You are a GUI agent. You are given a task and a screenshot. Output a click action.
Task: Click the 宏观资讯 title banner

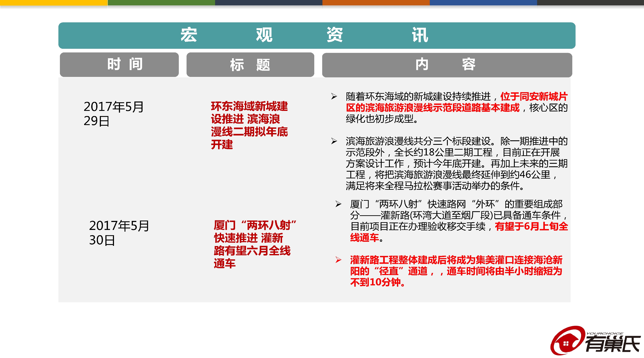tap(317, 35)
